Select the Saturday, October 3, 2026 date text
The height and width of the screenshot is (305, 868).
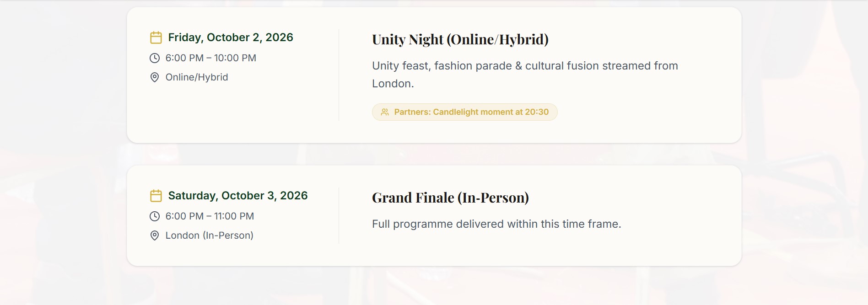(x=238, y=196)
